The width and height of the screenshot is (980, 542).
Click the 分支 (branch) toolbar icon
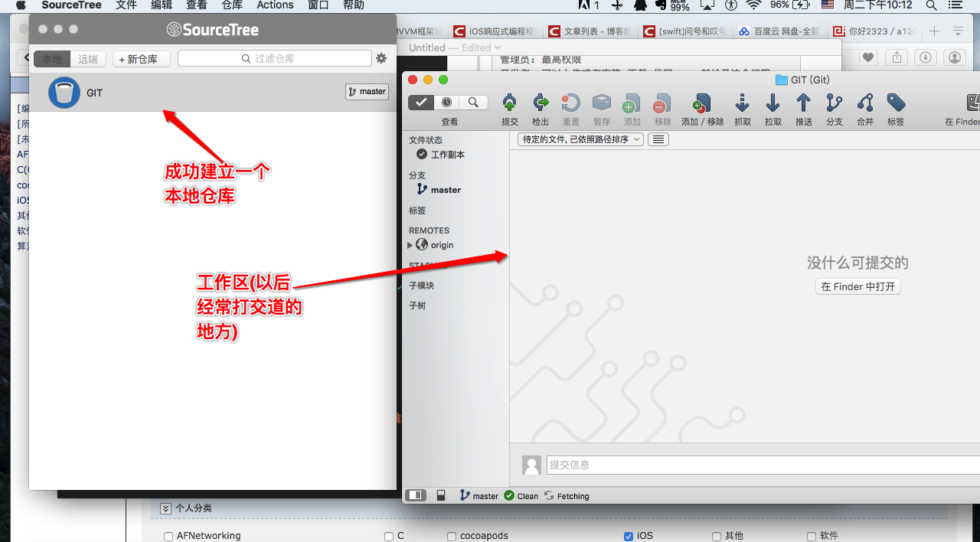[x=835, y=103]
